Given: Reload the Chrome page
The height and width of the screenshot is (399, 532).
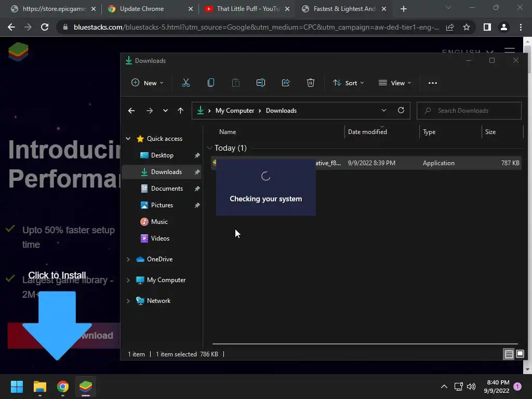Looking at the screenshot, I should point(45,27).
